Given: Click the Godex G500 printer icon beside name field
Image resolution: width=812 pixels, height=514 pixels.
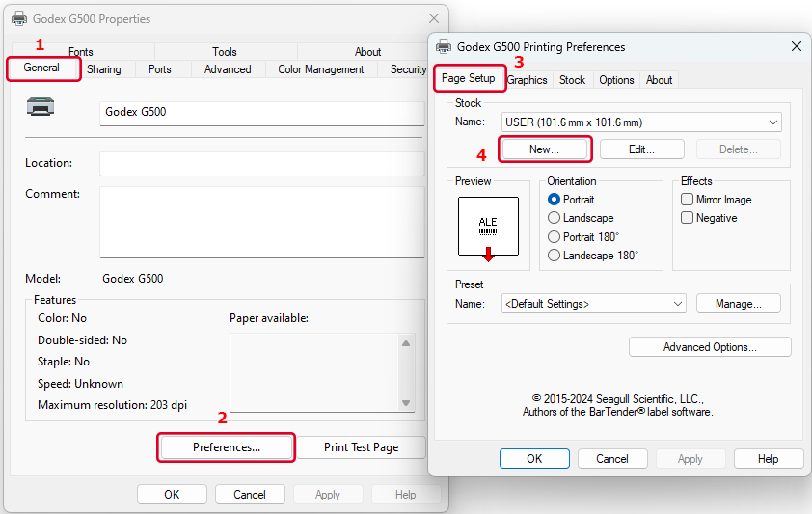Looking at the screenshot, I should click(41, 107).
